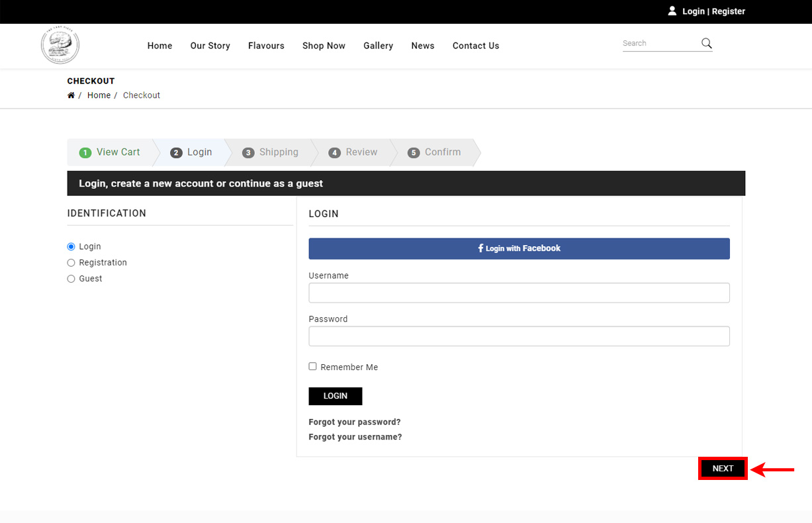The width and height of the screenshot is (812, 523).
Task: Select the Login checkout step
Action: tap(191, 152)
